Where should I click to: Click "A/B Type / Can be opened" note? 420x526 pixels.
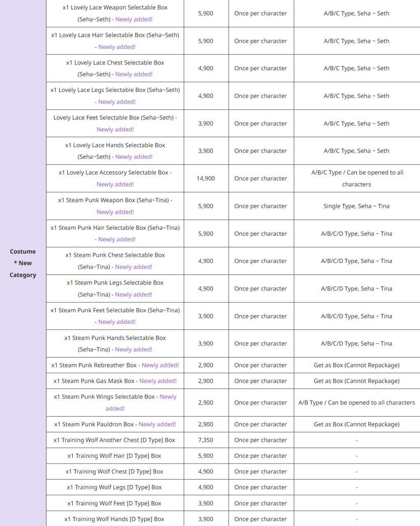click(356, 403)
